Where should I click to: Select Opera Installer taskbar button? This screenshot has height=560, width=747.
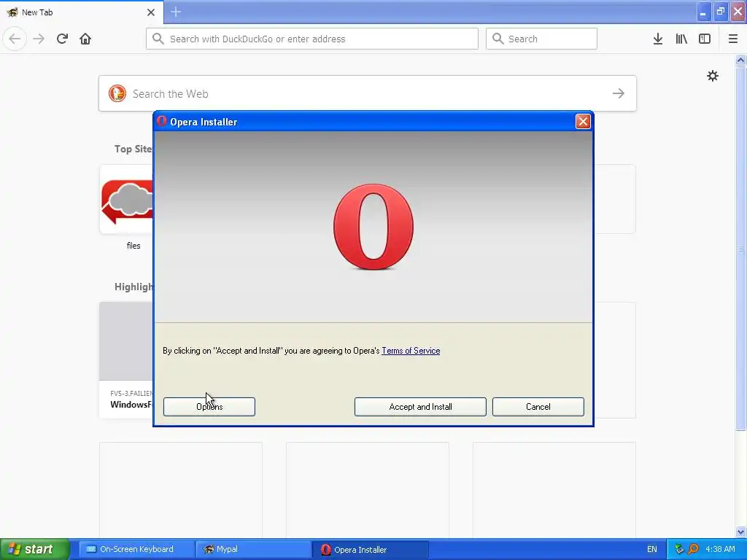point(370,550)
